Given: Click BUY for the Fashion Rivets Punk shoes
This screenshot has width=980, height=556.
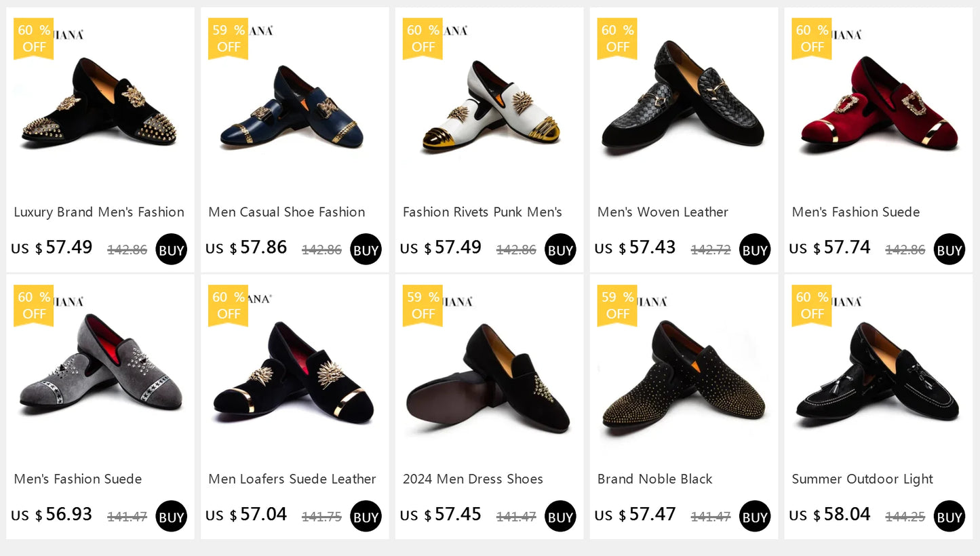Looking at the screenshot, I should pos(560,249).
